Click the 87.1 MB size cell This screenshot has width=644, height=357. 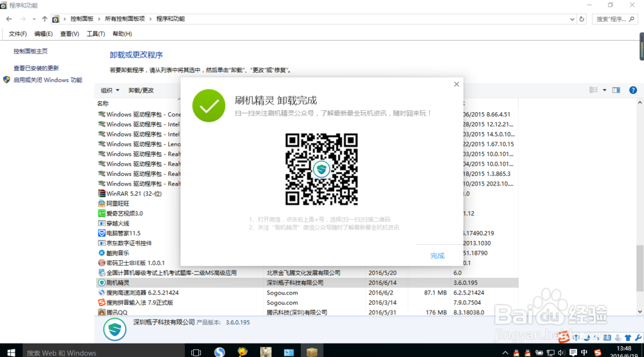tap(435, 293)
